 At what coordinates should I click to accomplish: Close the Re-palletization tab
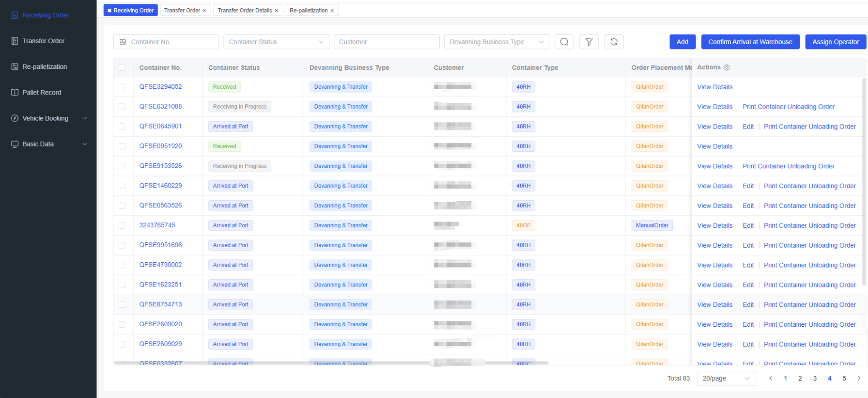[x=332, y=11]
